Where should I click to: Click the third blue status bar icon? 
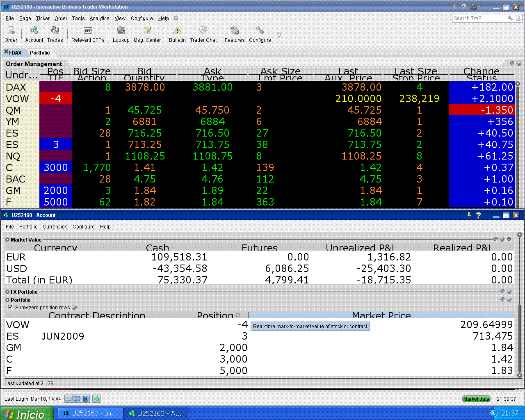tap(86, 399)
